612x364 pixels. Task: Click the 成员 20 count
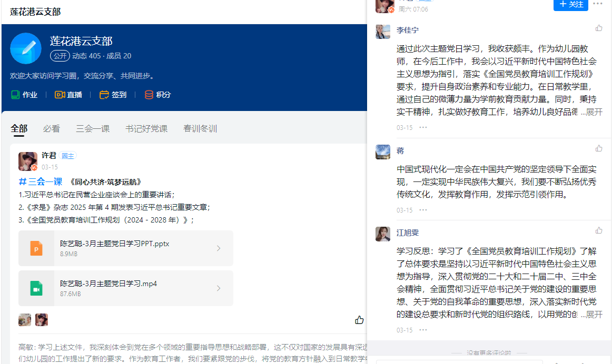point(119,56)
